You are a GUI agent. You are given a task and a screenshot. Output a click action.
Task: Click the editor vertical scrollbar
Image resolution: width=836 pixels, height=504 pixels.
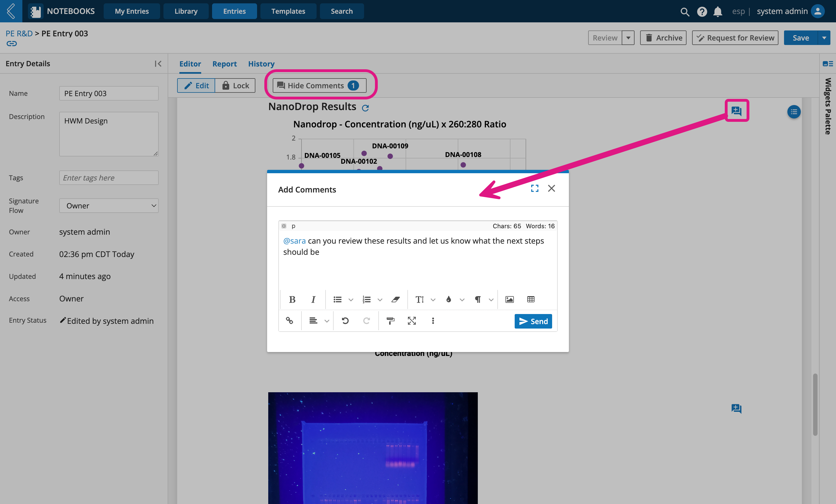tap(815, 405)
